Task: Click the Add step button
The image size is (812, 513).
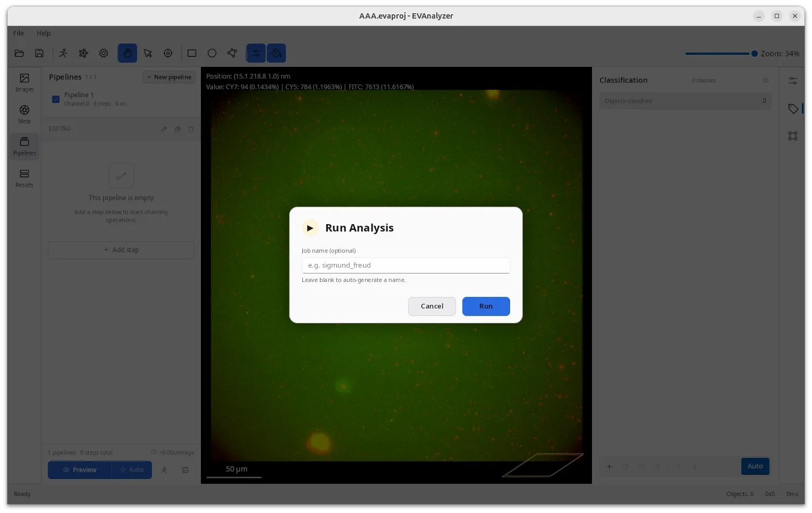Action: pyautogui.click(x=121, y=250)
